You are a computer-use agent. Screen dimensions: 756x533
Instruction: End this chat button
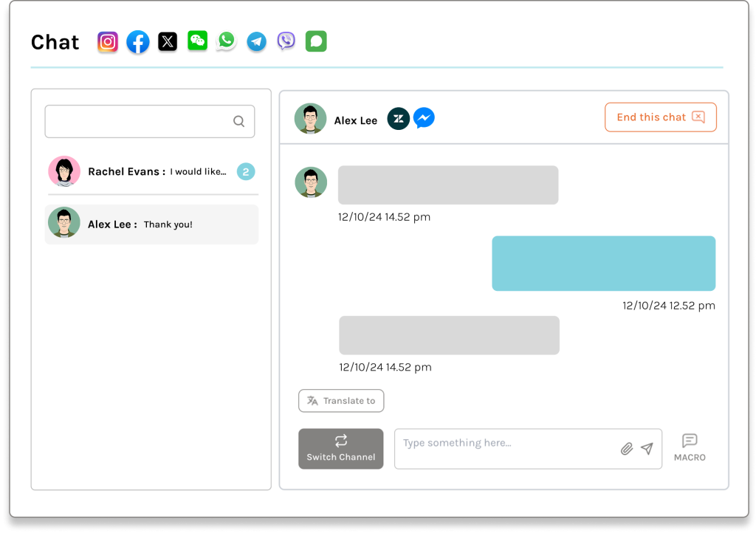(x=661, y=117)
